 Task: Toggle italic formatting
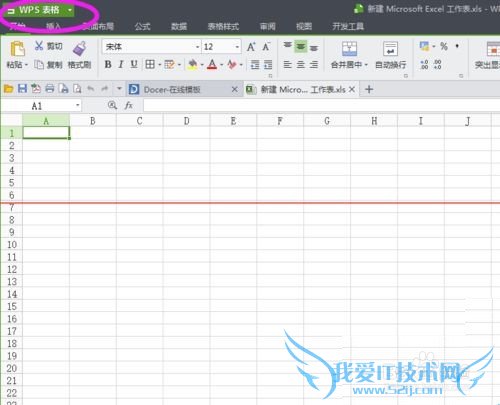(121, 64)
